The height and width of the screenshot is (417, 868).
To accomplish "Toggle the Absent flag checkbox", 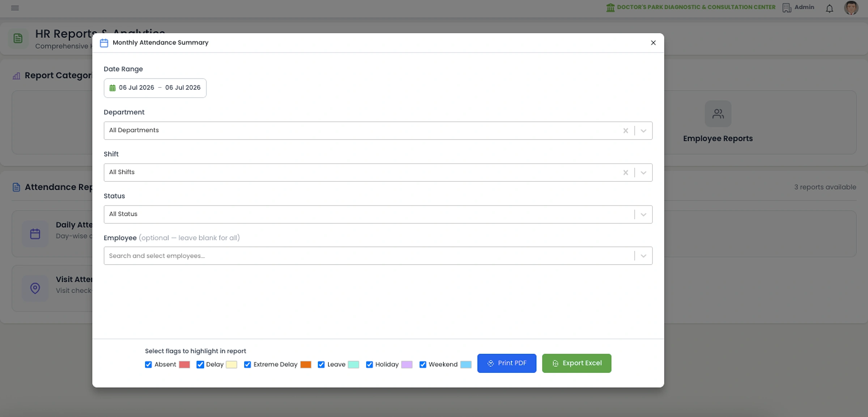I will point(148,365).
